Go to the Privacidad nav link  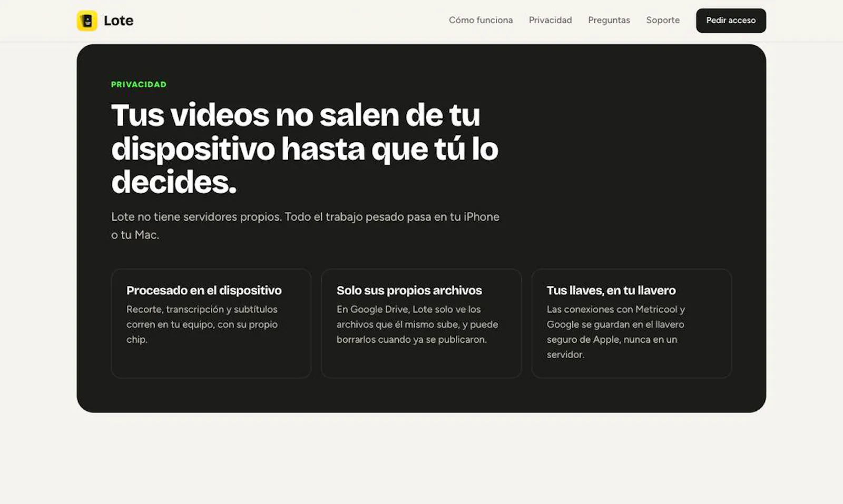pos(550,20)
